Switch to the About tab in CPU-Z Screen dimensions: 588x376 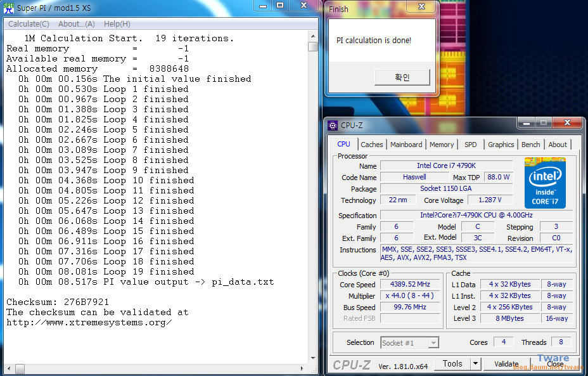pos(558,145)
